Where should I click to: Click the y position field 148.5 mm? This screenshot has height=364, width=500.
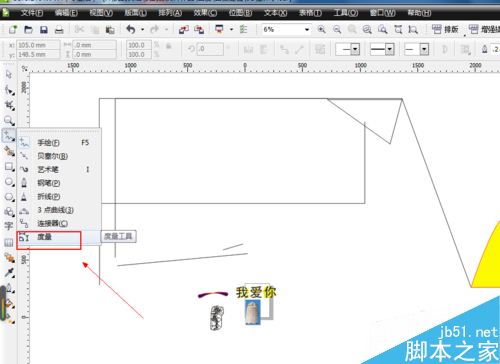click(39, 54)
